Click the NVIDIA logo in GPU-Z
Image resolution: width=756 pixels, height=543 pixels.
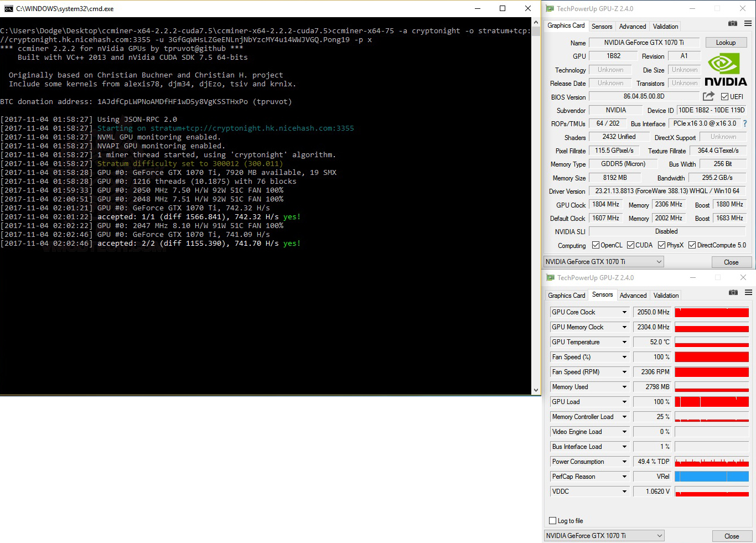tap(726, 70)
